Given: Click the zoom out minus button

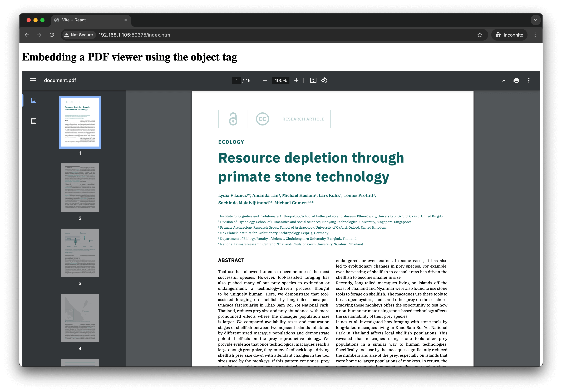Looking at the screenshot, I should tap(265, 81).
